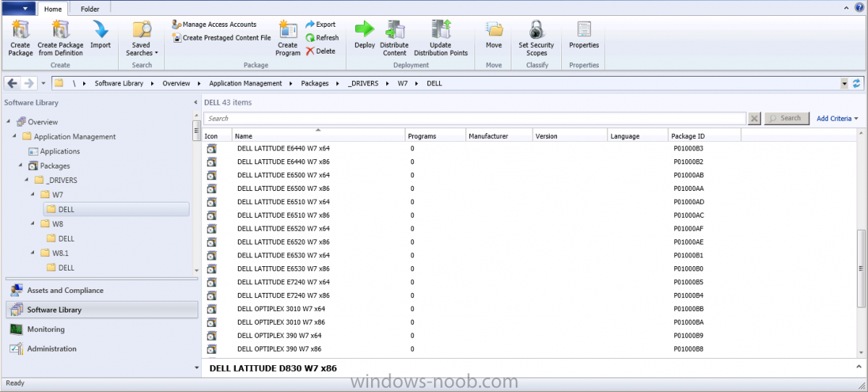Select DELL LATITUDE E6440 W7 x64 row
The height and width of the screenshot is (392, 868).
(x=529, y=148)
